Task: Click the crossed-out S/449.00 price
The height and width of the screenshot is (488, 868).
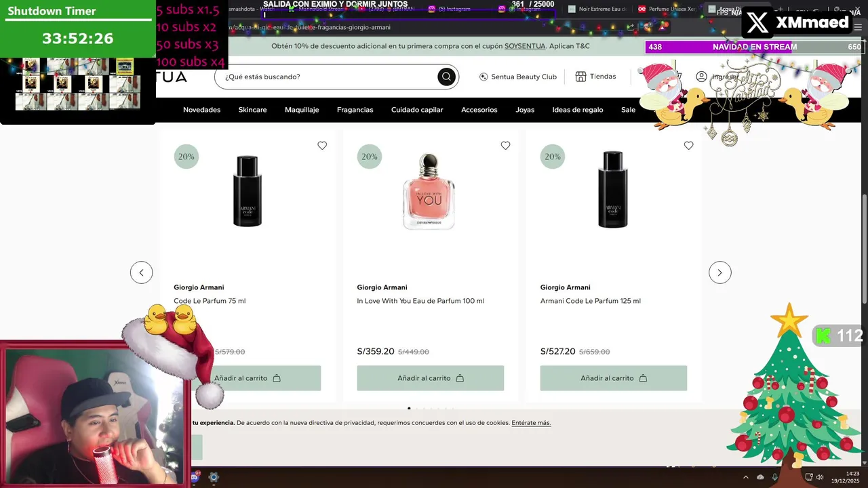Action: [x=414, y=352]
